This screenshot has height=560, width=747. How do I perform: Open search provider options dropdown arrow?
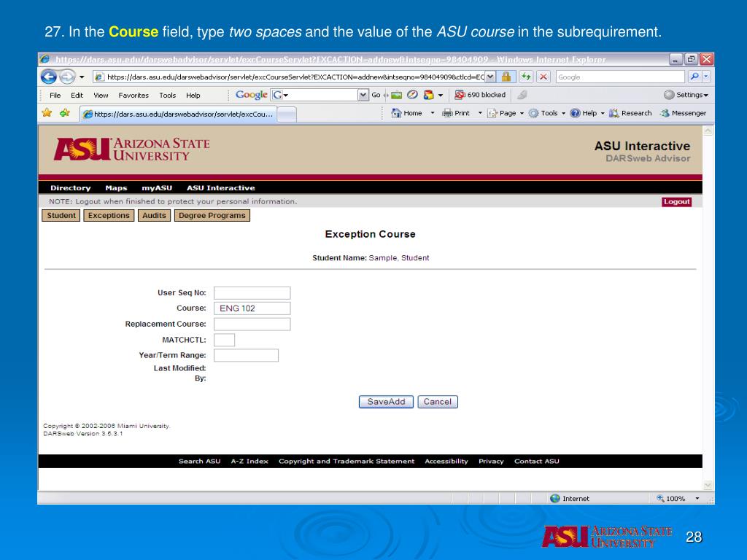click(x=706, y=77)
